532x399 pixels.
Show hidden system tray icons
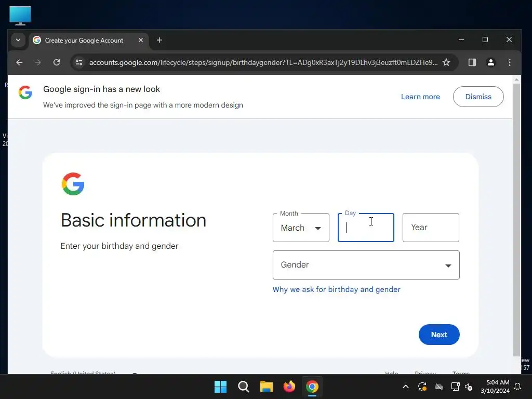pos(405,387)
